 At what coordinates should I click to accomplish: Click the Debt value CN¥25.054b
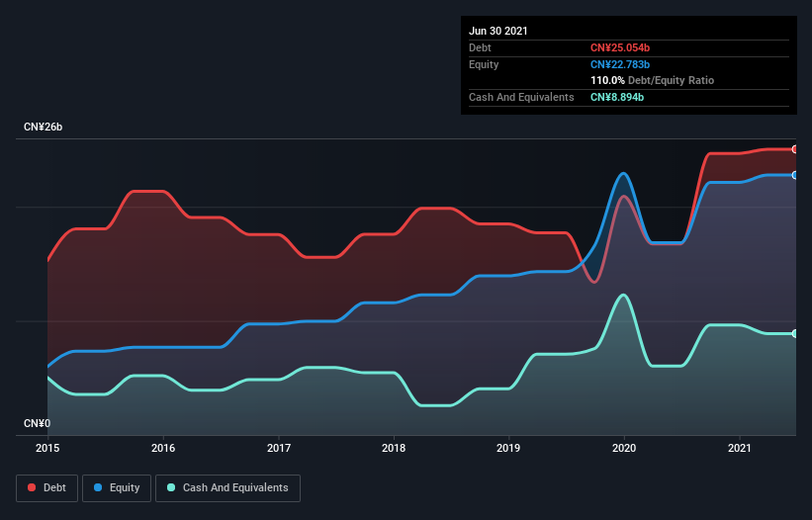pyautogui.click(x=620, y=47)
